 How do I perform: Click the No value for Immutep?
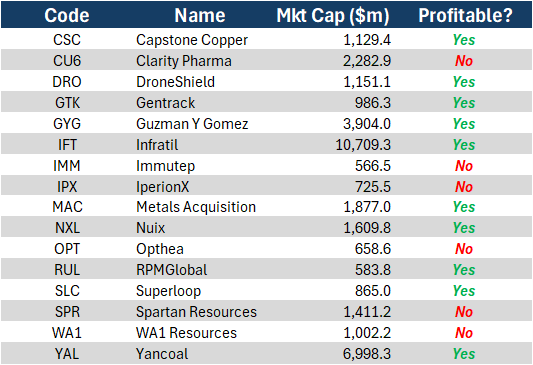464,166
